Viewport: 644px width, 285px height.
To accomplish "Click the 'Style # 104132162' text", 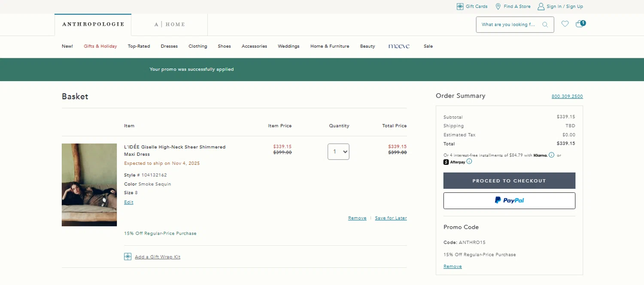I will 146,175.
